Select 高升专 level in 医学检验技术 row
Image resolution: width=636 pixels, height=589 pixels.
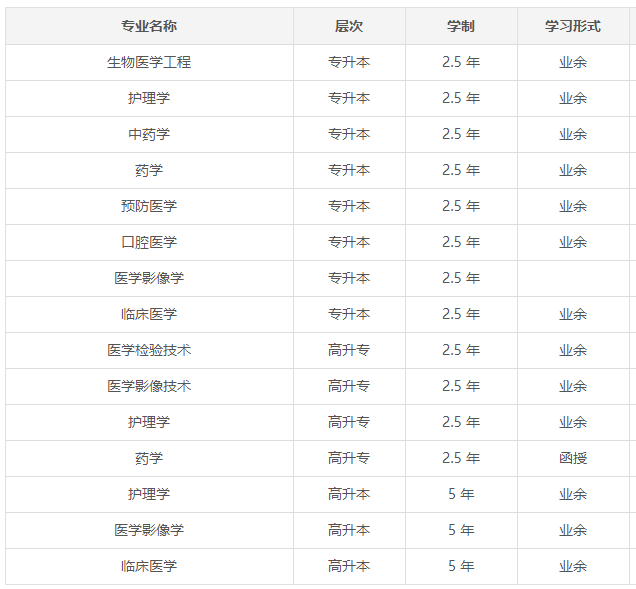point(349,350)
